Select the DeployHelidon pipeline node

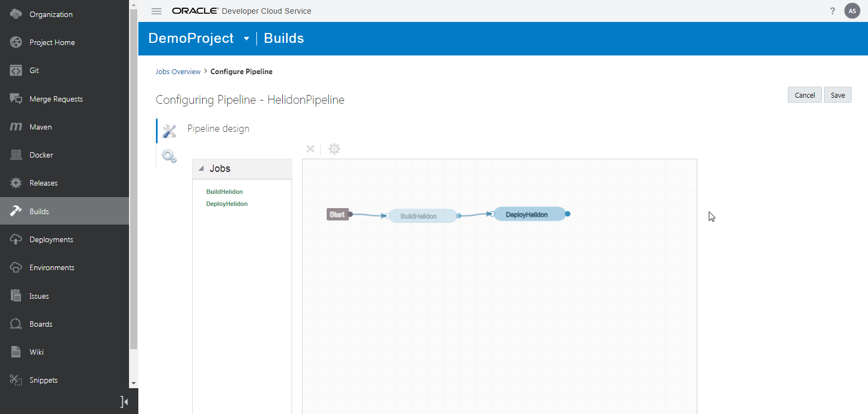click(x=528, y=214)
